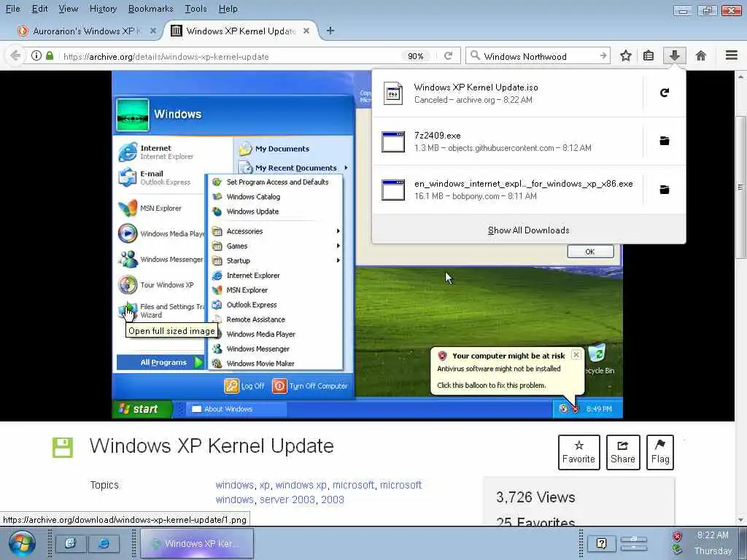Select the Windows XP Kernel Update.iso entry name

(x=476, y=87)
